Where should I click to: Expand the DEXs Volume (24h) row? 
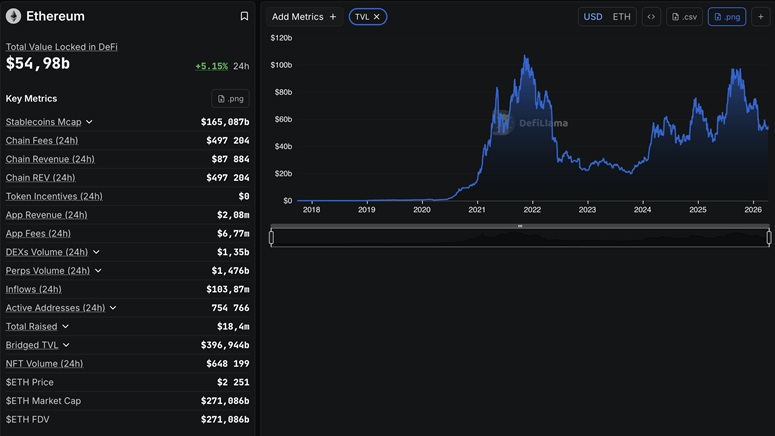tap(96, 252)
